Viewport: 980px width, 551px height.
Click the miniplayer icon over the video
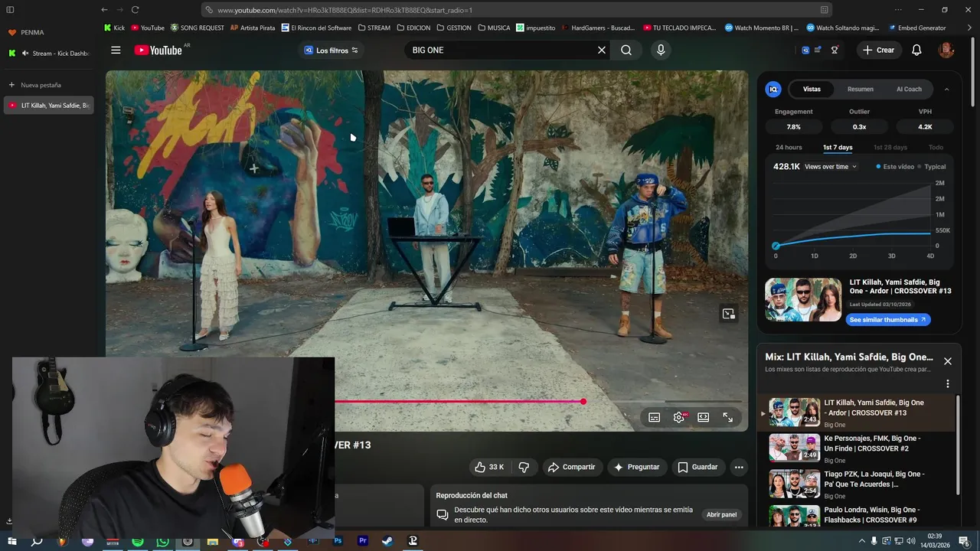tap(729, 314)
